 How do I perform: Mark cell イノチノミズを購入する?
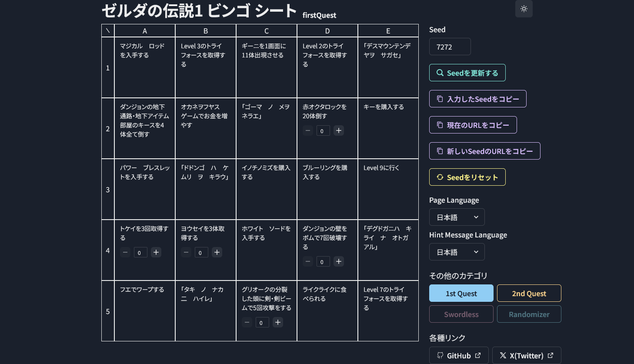(x=267, y=189)
